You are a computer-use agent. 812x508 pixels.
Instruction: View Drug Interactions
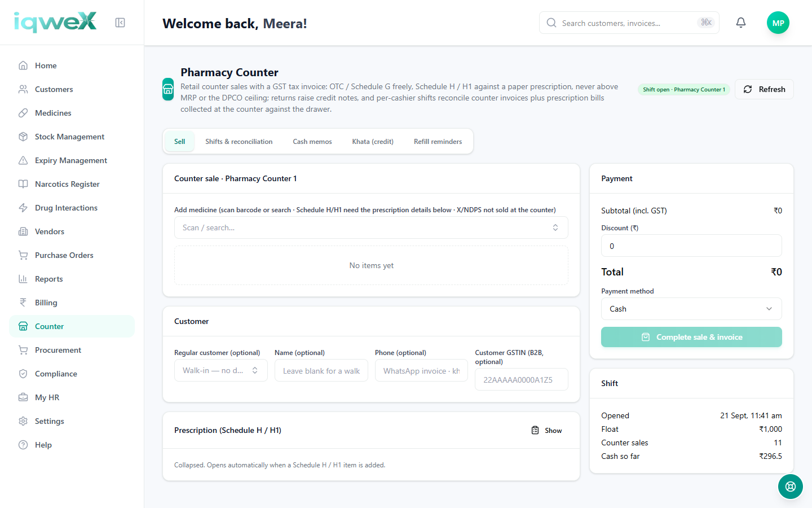[72, 208]
